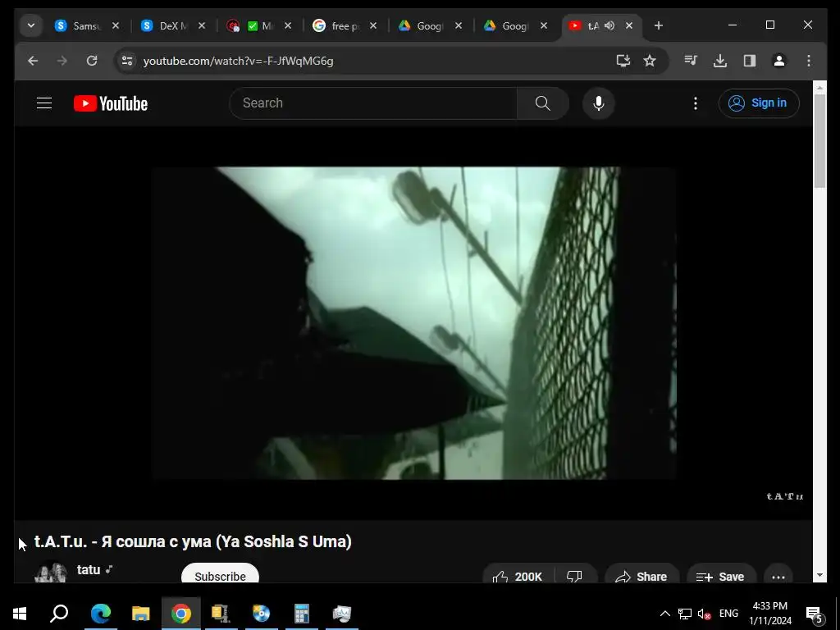
Task: Toggle Chrome side panel
Action: 750,61
